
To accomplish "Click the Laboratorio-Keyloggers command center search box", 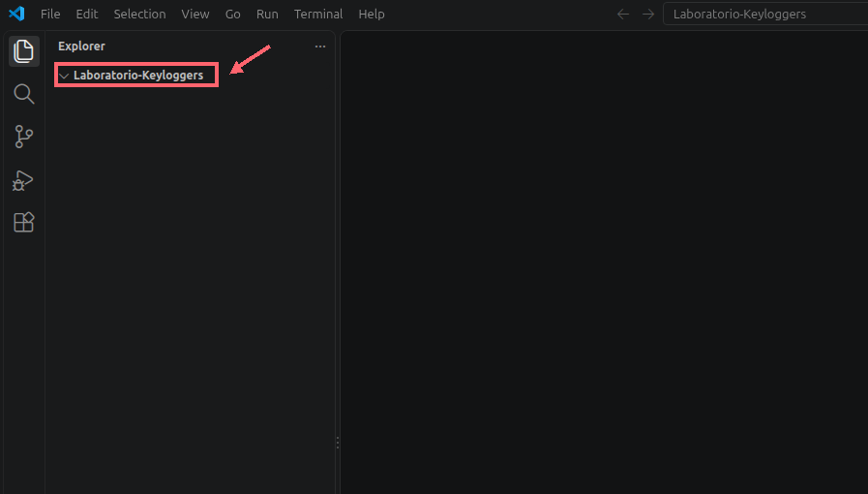I will (765, 14).
